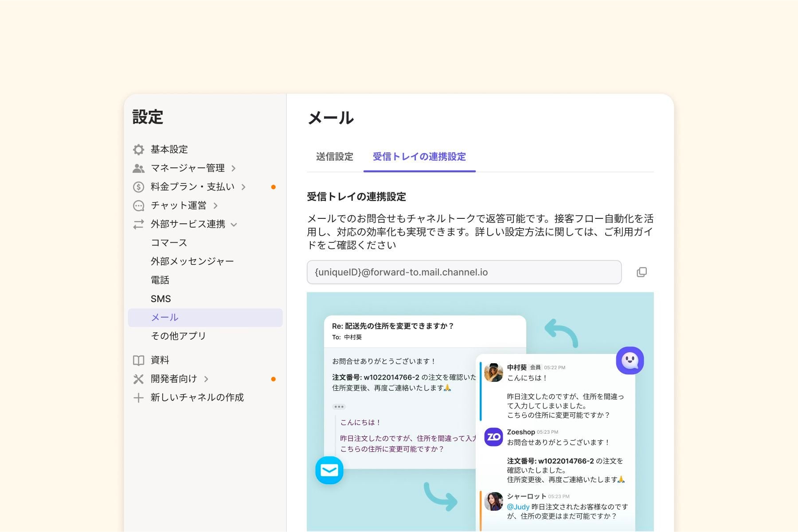Click the dollar icon beside 料金プラン・支払い
The image size is (798, 532).
[138, 187]
